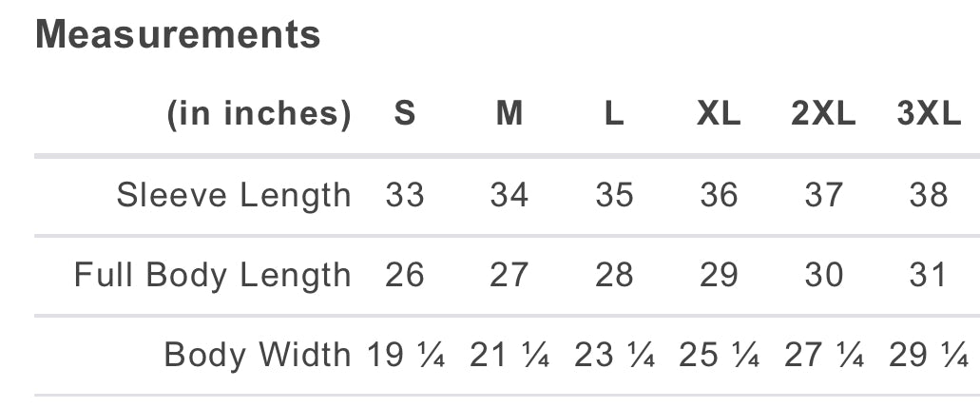This screenshot has height=408, width=980.
Task: Select the M size column header
Action: (509, 114)
